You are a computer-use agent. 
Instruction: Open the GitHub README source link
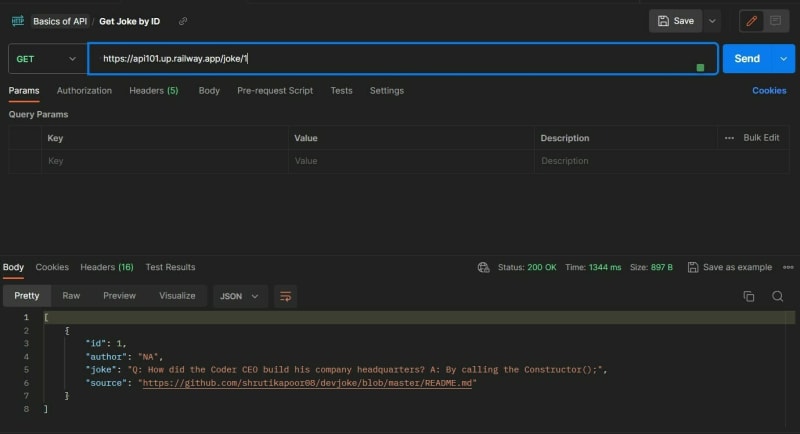pyautogui.click(x=307, y=383)
